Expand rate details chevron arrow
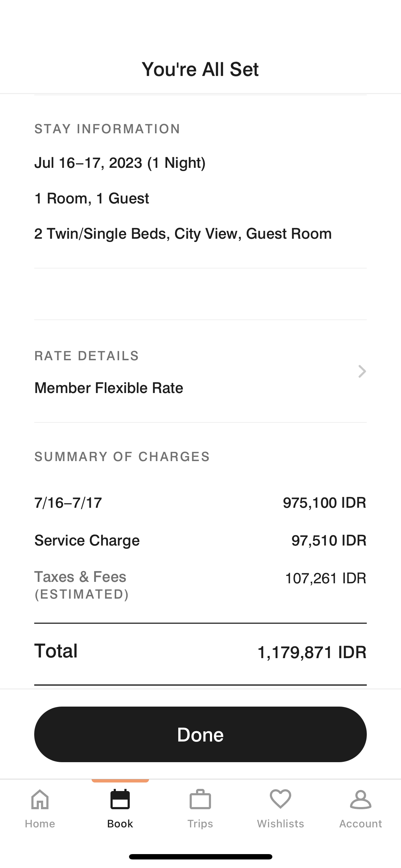 pos(362,371)
